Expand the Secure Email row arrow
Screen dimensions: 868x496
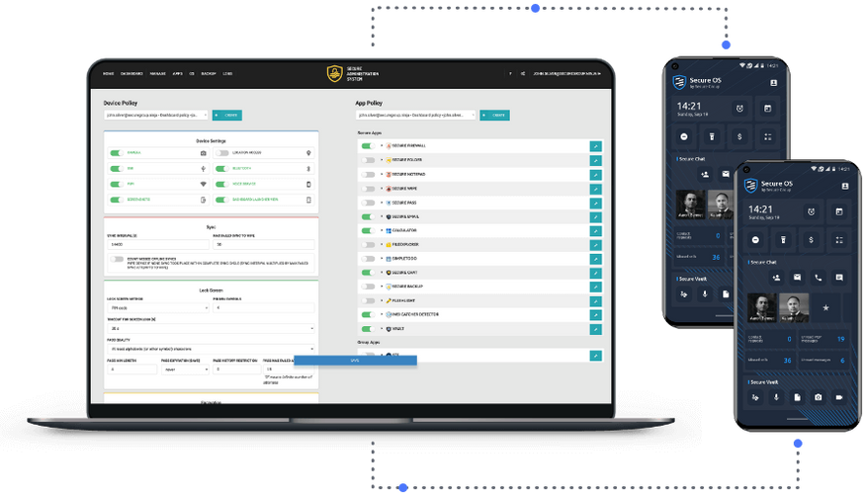382,216
